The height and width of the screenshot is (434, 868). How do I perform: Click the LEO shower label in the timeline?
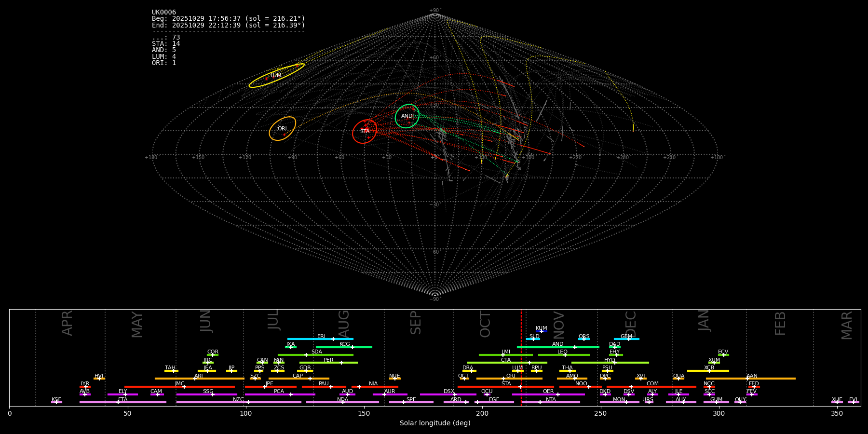pos(563,352)
